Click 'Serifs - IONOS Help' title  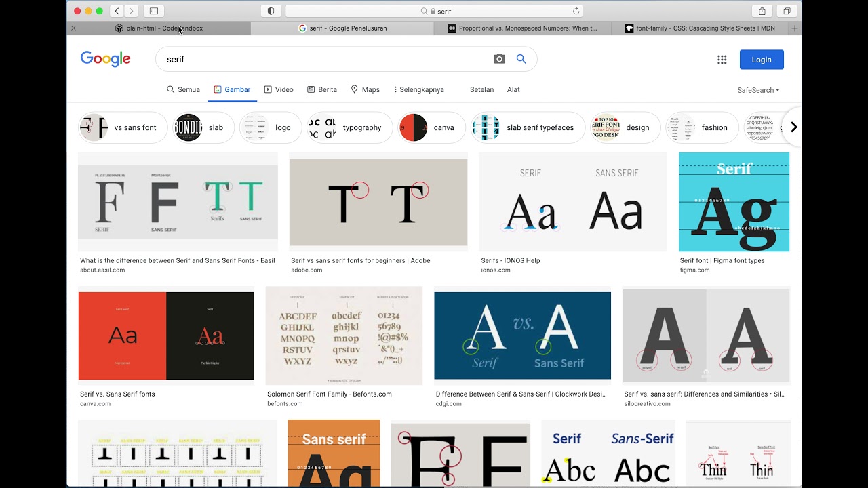pyautogui.click(x=511, y=260)
